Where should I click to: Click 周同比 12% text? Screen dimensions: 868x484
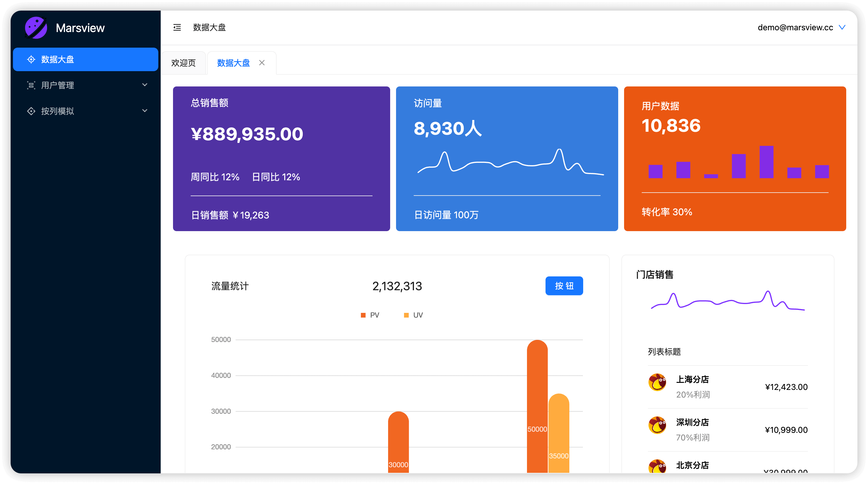pyautogui.click(x=215, y=177)
